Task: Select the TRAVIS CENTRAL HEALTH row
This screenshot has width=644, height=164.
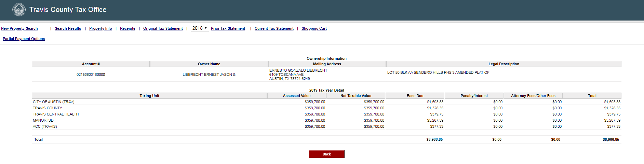Action: [x=326, y=114]
